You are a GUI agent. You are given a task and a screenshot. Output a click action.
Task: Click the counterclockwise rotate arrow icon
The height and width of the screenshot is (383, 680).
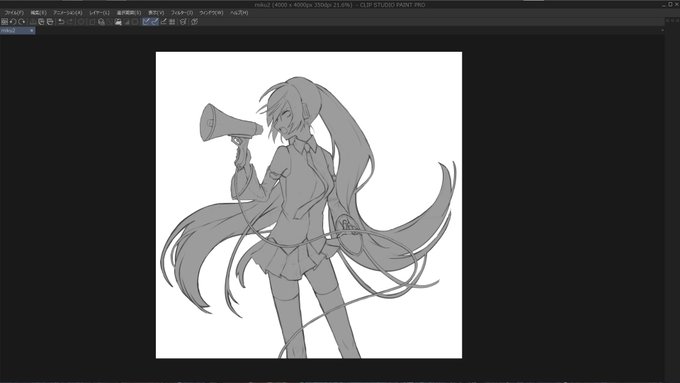tap(13, 21)
